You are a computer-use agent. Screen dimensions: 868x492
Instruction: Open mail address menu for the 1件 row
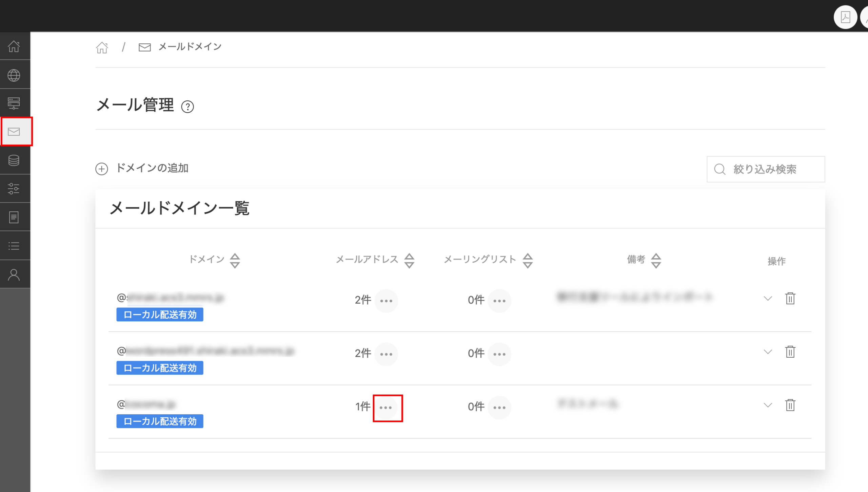pos(386,407)
